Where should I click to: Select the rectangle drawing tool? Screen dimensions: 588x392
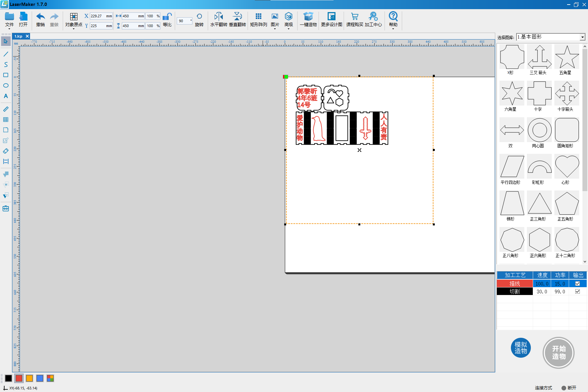(6, 75)
